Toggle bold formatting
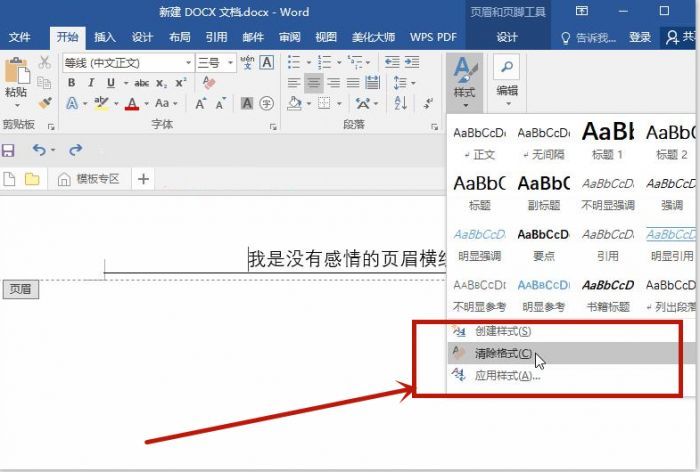Screen dimensions: 700x472 click(x=71, y=83)
